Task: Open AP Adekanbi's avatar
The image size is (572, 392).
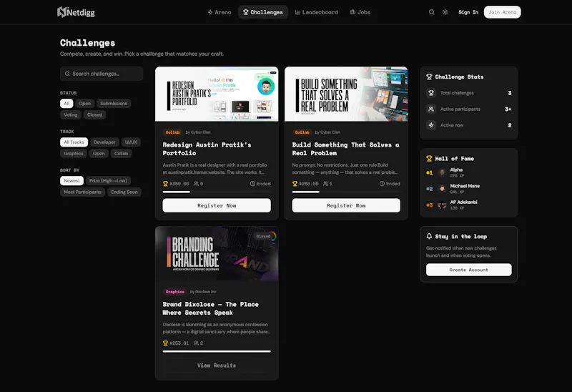Action: [442, 205]
